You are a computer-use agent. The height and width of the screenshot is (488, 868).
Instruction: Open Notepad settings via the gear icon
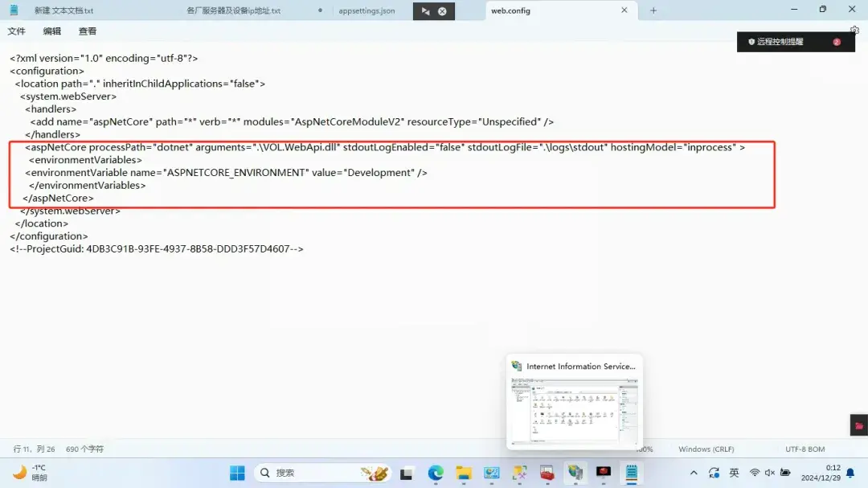click(854, 27)
